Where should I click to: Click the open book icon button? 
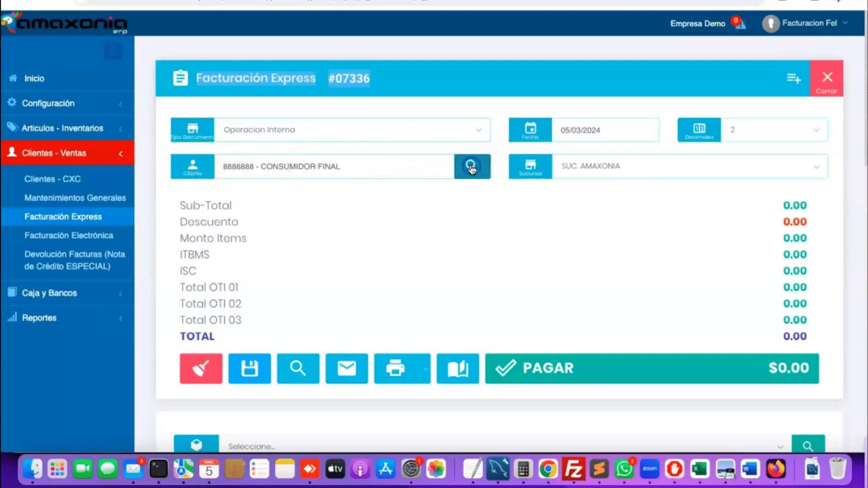pos(457,369)
